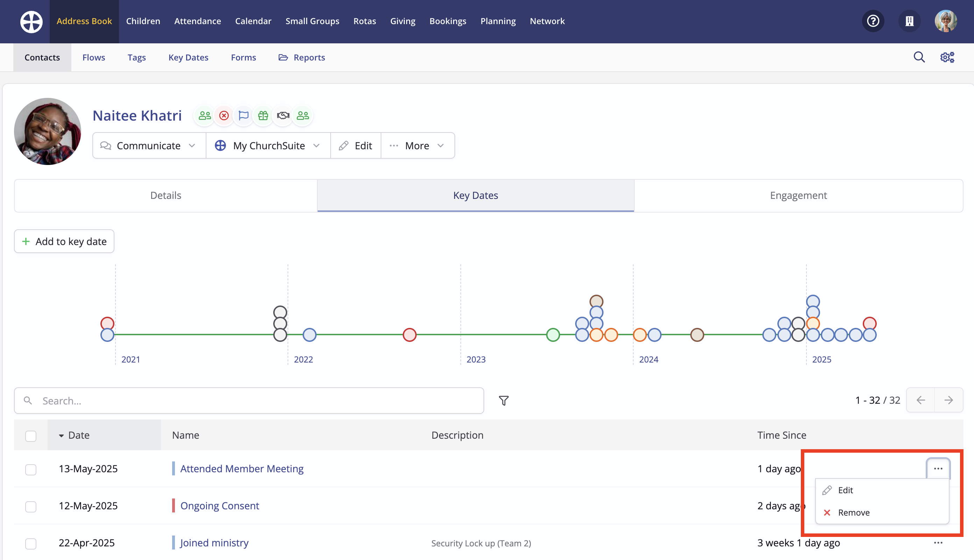Expand the More actions dropdown
The image size is (974, 560).
coord(417,146)
